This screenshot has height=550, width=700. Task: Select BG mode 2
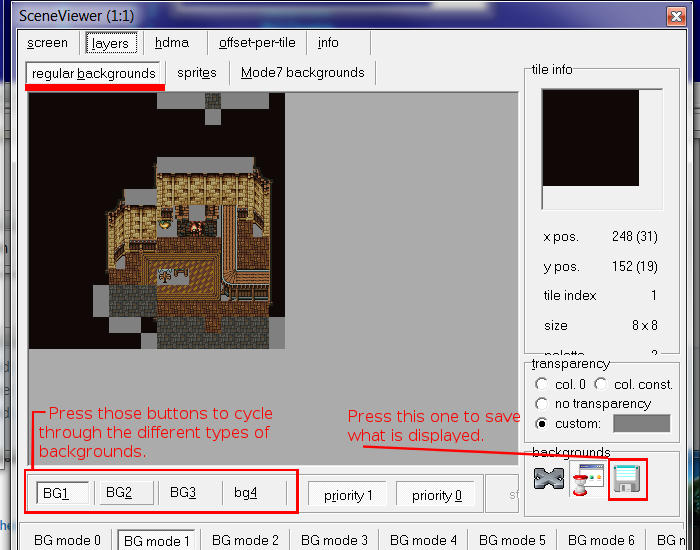tap(245, 540)
